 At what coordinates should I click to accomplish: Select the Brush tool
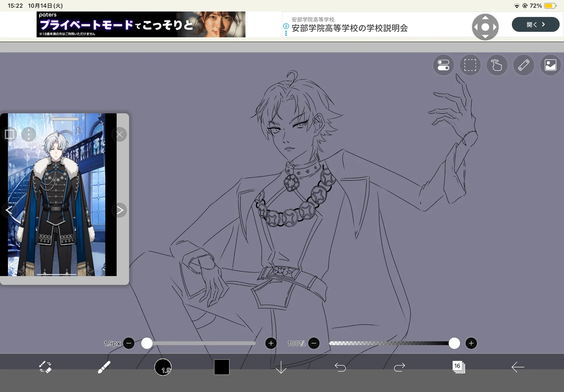104,367
